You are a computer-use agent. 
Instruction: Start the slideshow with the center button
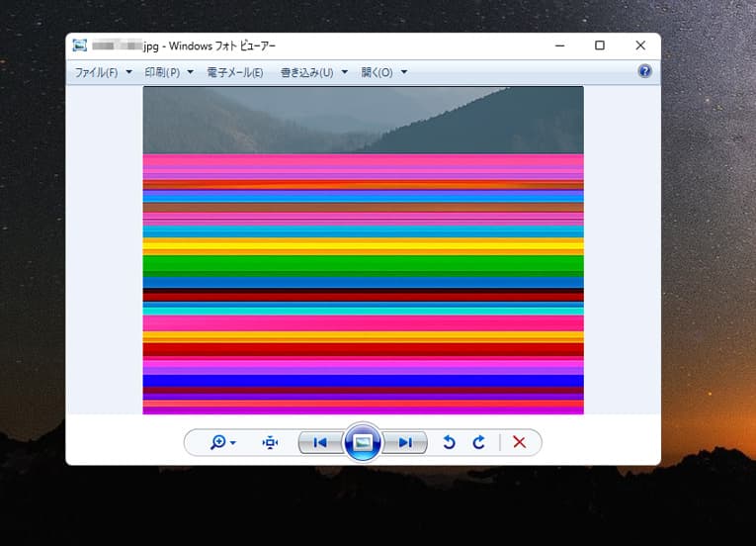click(363, 442)
